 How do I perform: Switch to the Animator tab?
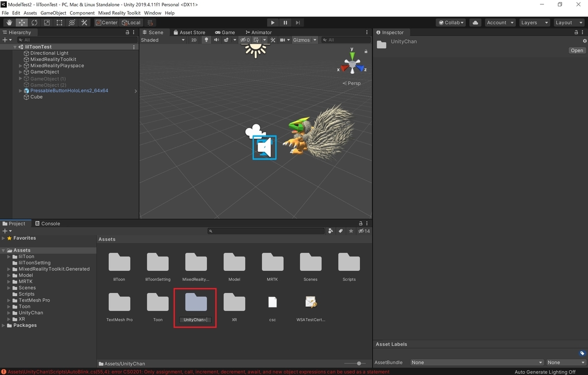pyautogui.click(x=258, y=32)
